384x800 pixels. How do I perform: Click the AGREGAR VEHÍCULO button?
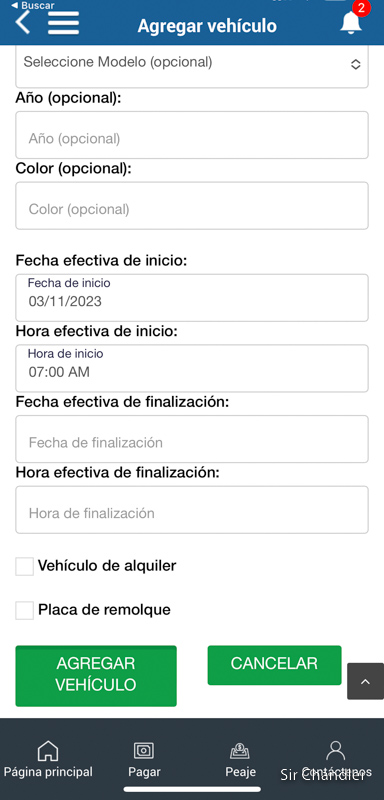pyautogui.click(x=96, y=676)
